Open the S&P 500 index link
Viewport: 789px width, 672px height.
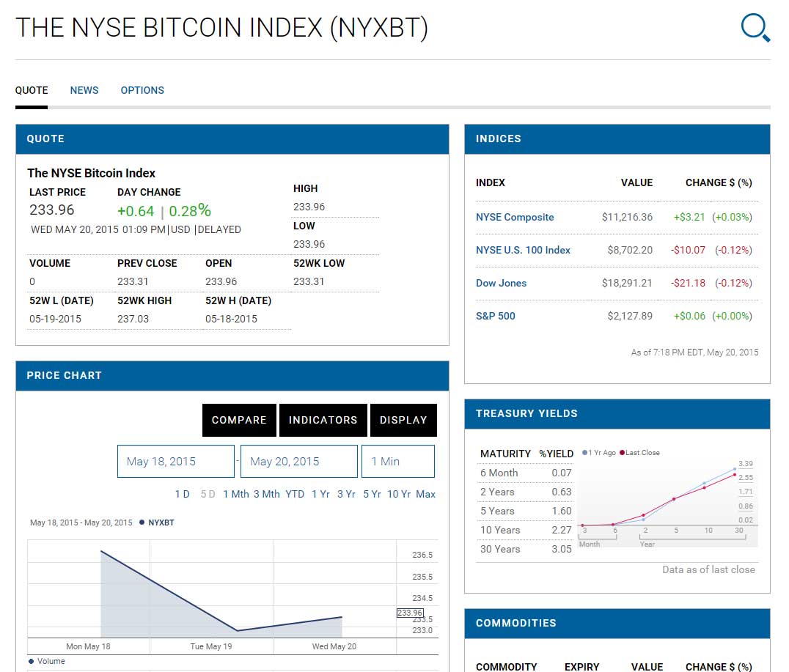pos(496,316)
